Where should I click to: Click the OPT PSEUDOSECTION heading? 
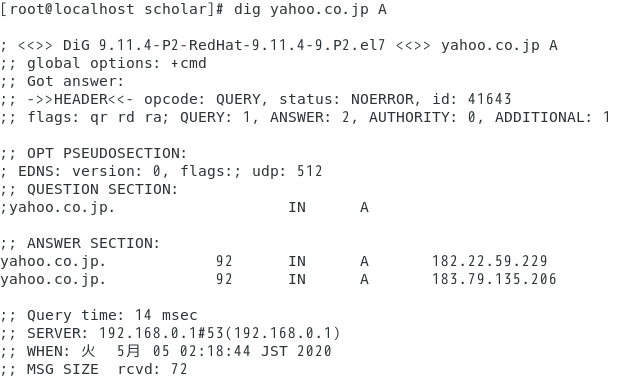(x=107, y=154)
